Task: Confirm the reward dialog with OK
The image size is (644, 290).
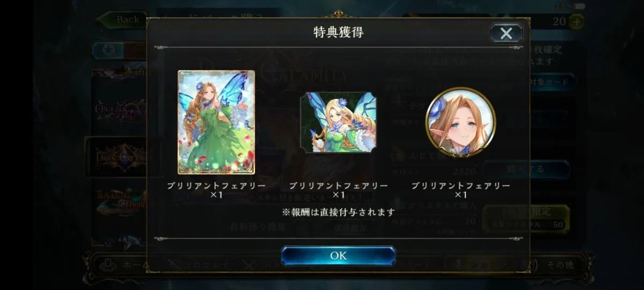Action: (x=338, y=256)
